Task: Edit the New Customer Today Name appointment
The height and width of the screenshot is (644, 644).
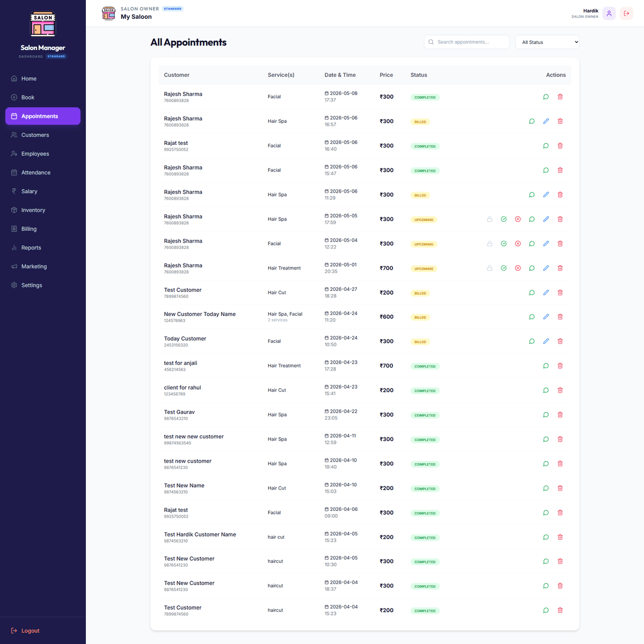Action: click(546, 317)
